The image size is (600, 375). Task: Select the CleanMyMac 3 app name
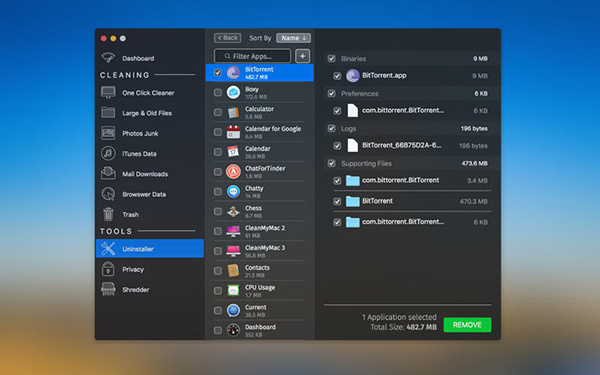(265, 248)
